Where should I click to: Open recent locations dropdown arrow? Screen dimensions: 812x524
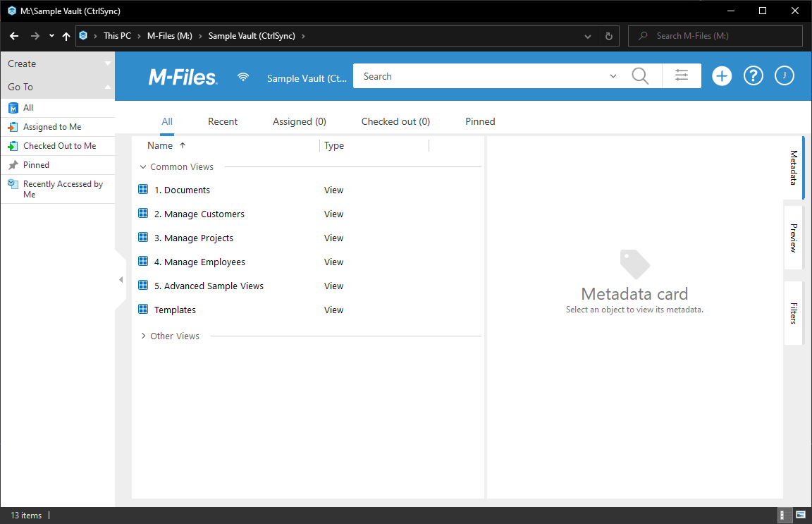point(51,36)
